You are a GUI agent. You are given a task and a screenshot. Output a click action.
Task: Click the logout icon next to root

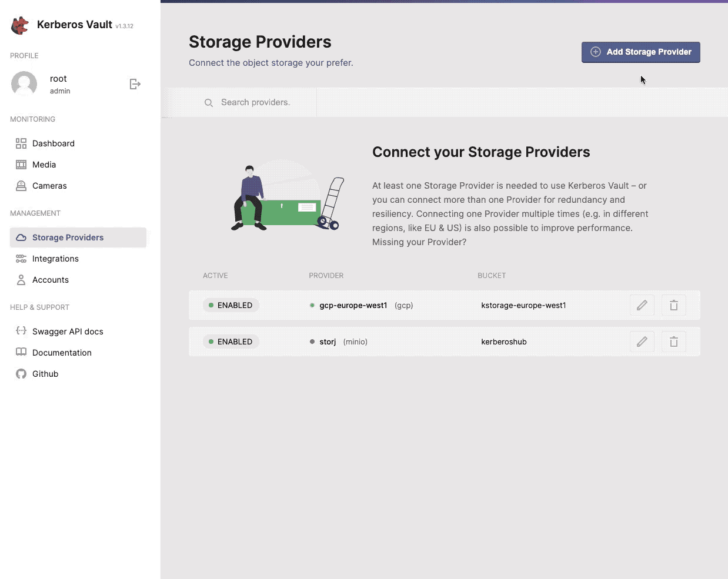coord(135,83)
